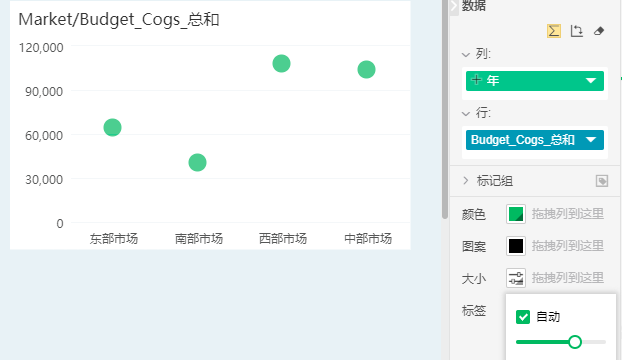The image size is (622, 360).
Task: Collapse the data panel arrow at top
Action: point(454,6)
